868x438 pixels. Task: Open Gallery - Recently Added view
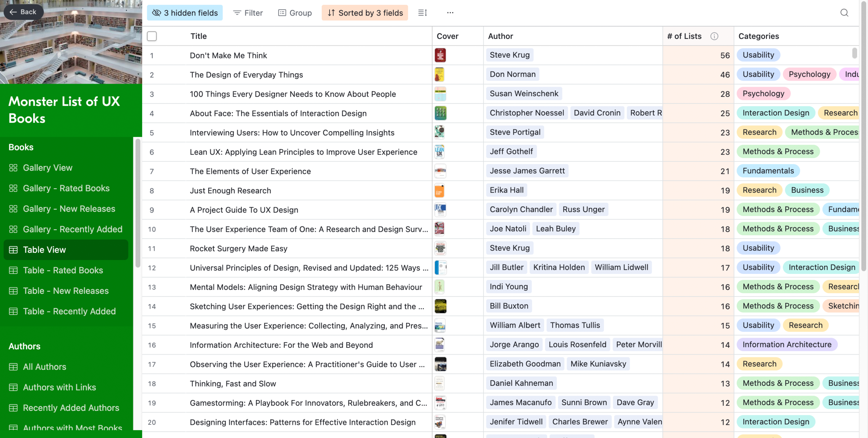point(66,229)
